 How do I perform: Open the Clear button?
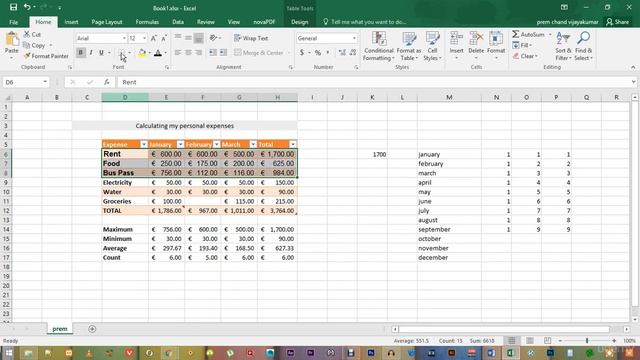click(525, 56)
